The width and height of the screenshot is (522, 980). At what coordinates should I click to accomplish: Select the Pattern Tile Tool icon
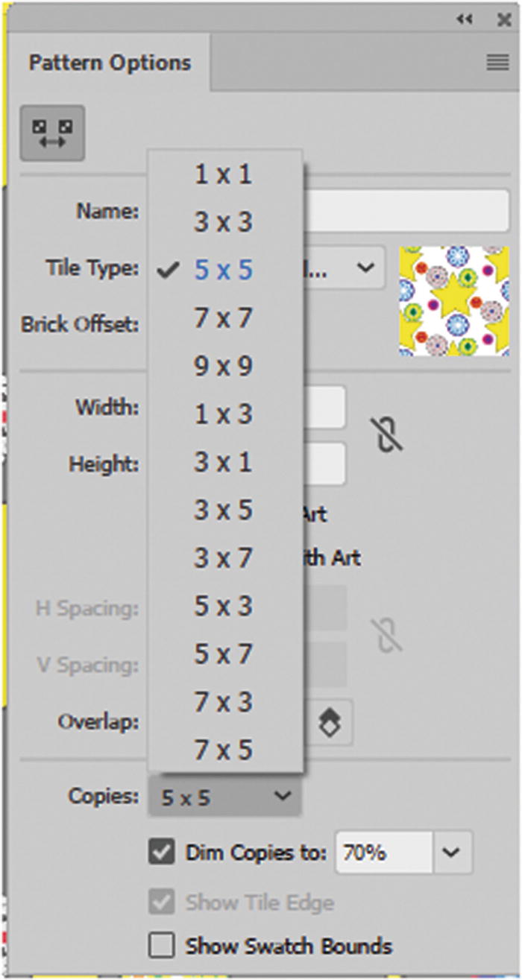click(x=52, y=133)
